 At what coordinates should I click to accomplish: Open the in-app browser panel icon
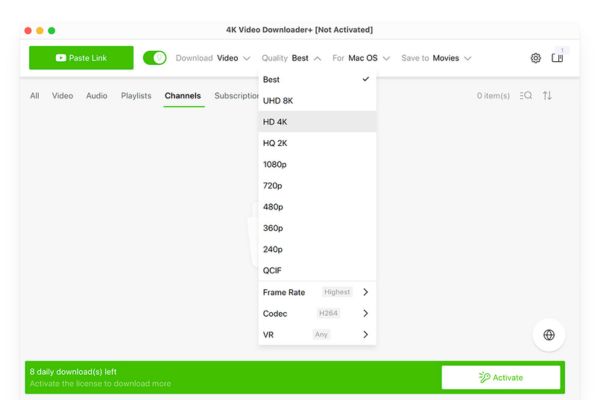(557, 58)
